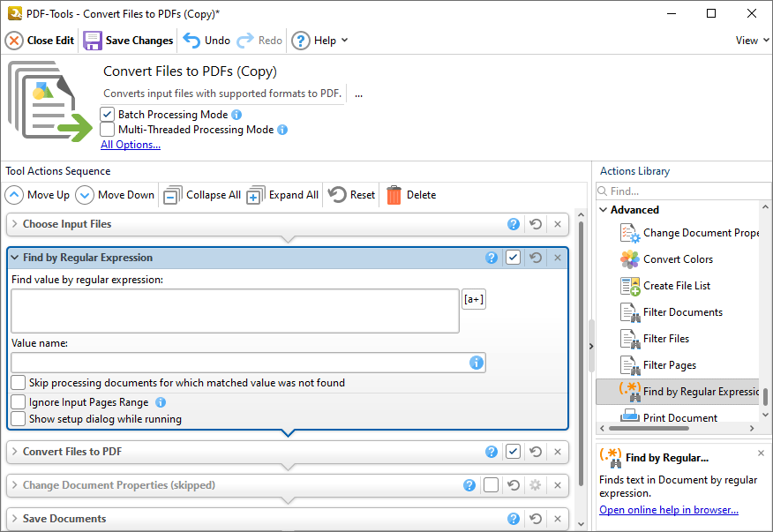Expand the Choose Input Files action
Screen dimensions: 773x532
pos(15,224)
